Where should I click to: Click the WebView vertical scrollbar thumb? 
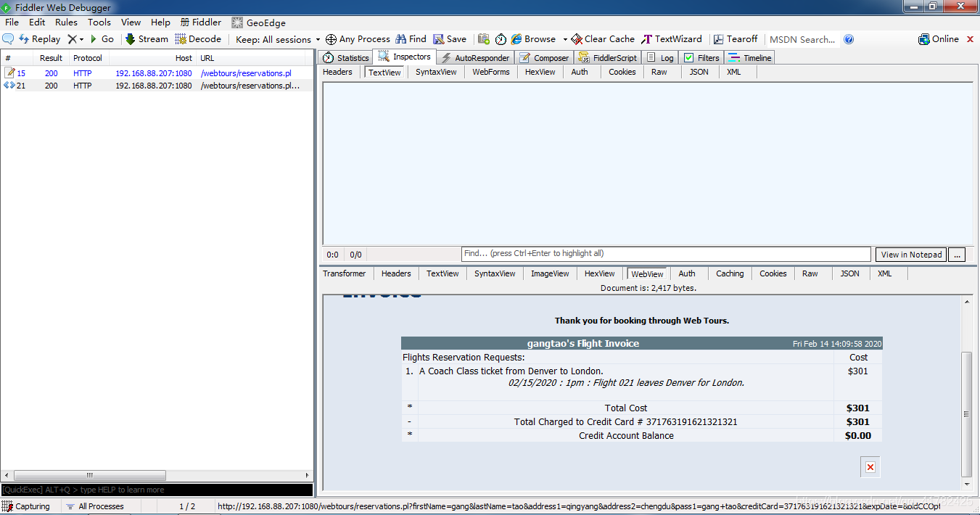pos(966,414)
